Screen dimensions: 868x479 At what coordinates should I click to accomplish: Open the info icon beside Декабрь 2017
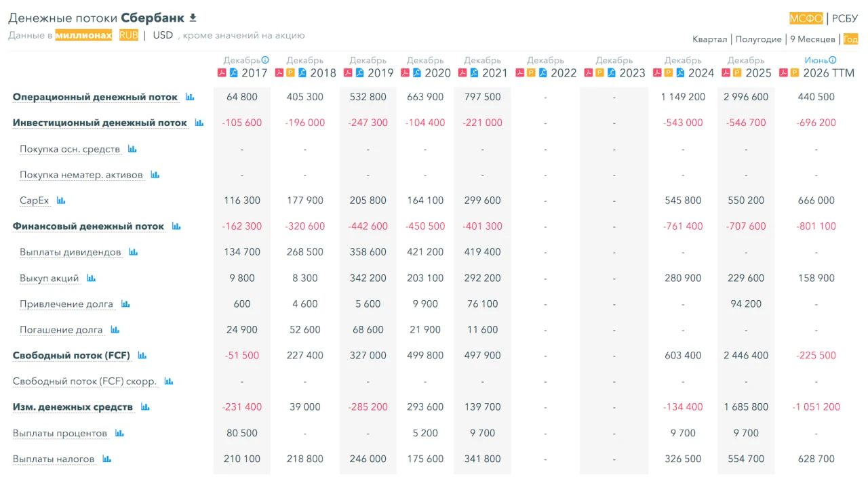tap(265, 60)
